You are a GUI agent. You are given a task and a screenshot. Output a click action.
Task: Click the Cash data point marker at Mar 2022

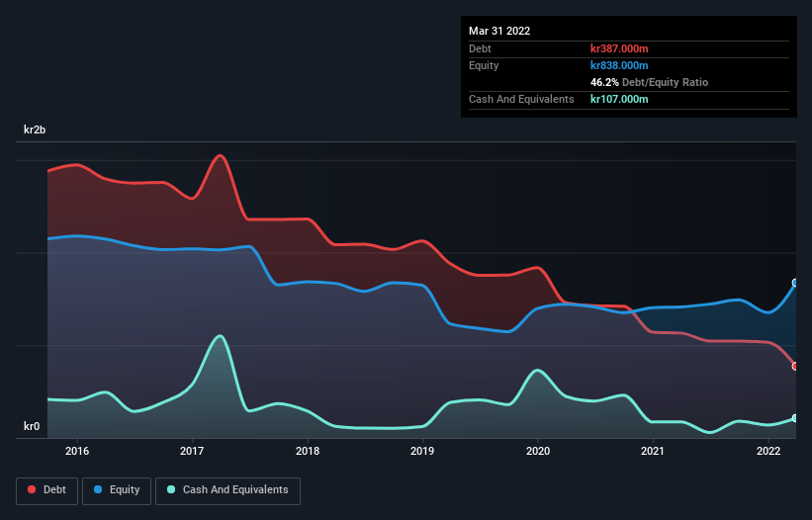[x=795, y=418]
